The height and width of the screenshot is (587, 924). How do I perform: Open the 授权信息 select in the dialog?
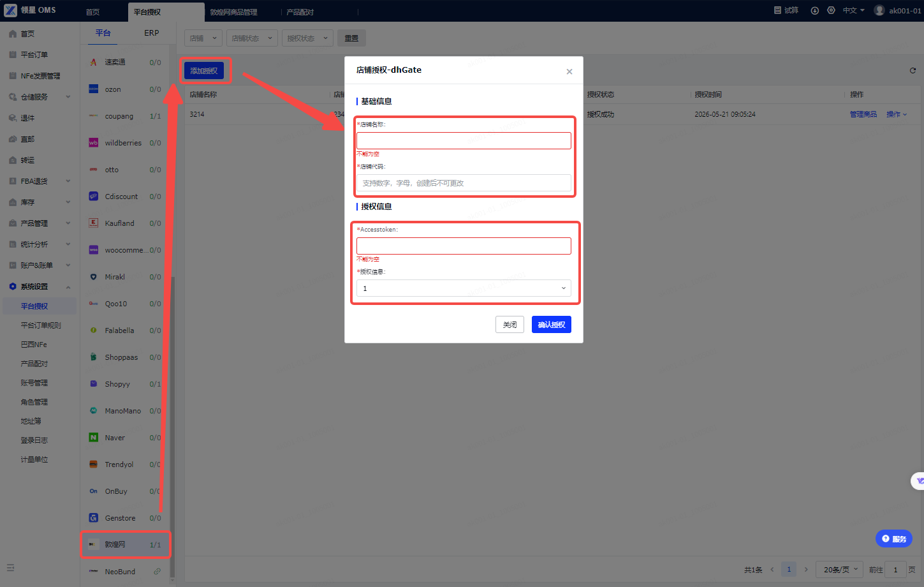pyautogui.click(x=464, y=288)
